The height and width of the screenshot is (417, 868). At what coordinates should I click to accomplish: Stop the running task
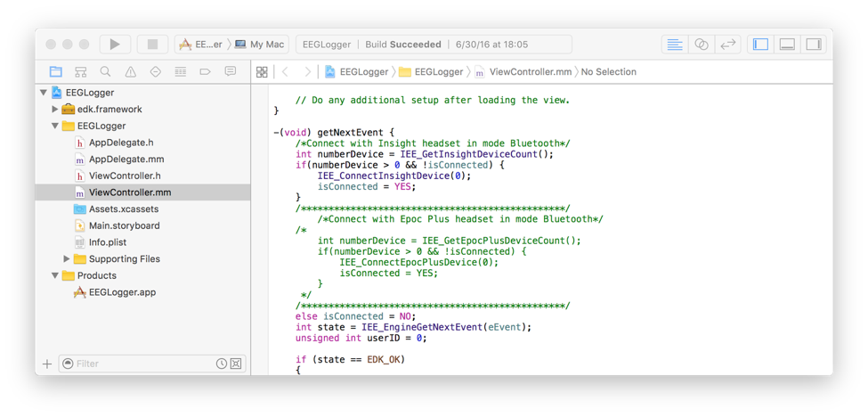(153, 45)
